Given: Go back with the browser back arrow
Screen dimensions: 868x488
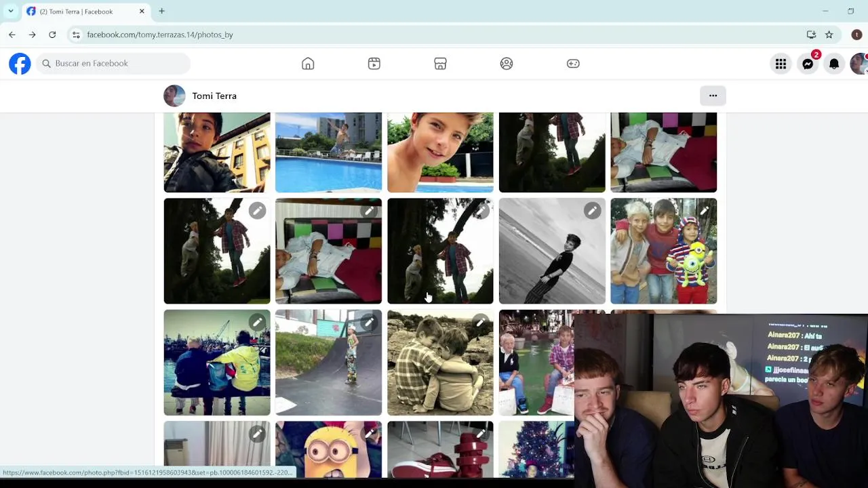Looking at the screenshot, I should point(12,35).
